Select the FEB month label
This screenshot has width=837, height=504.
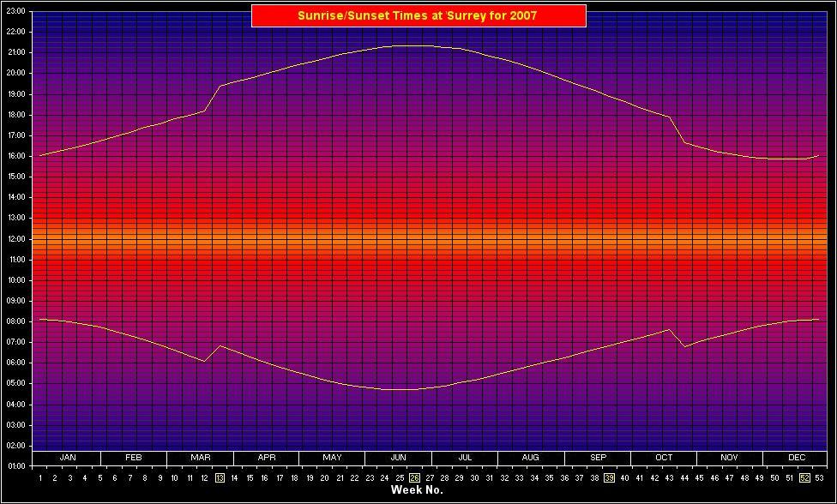(x=134, y=457)
